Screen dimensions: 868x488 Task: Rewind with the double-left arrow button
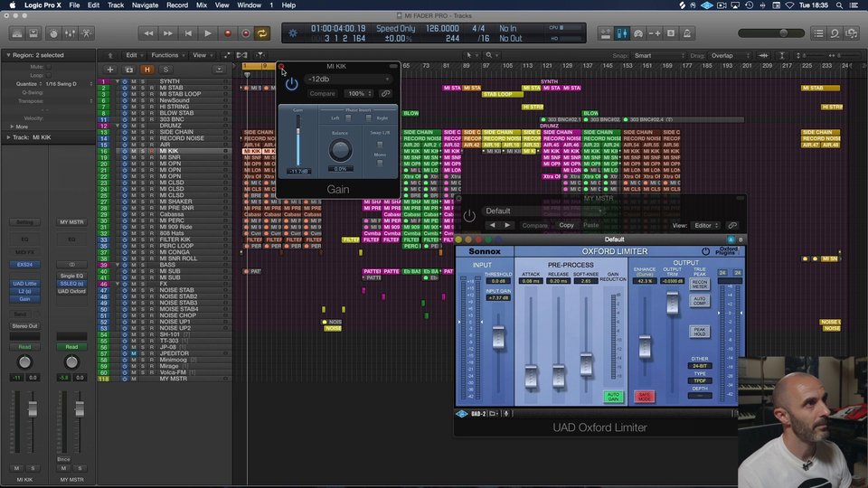148,33
